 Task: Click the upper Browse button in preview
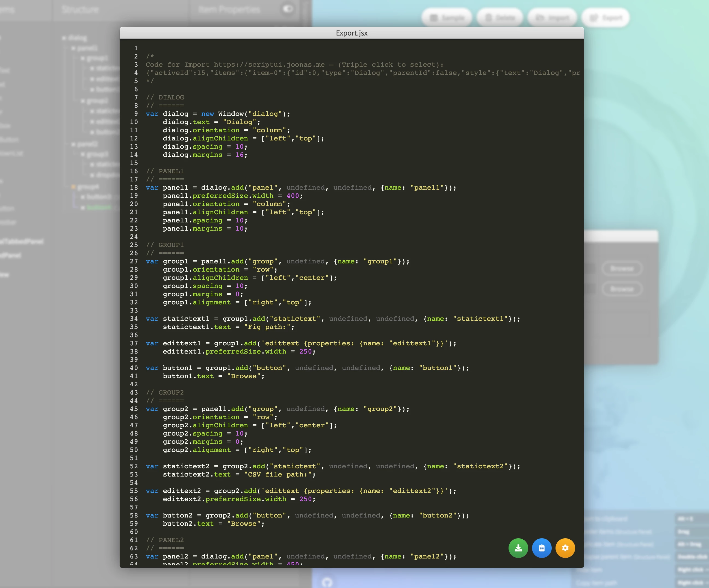click(x=622, y=269)
